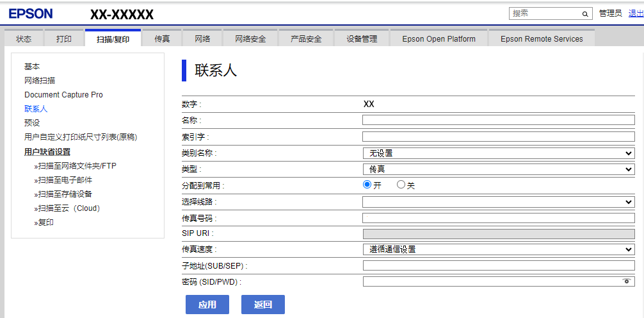Image resolution: width=644 pixels, height=318 pixels.
Task: Select the 关 radio button
Action: pyautogui.click(x=401, y=185)
